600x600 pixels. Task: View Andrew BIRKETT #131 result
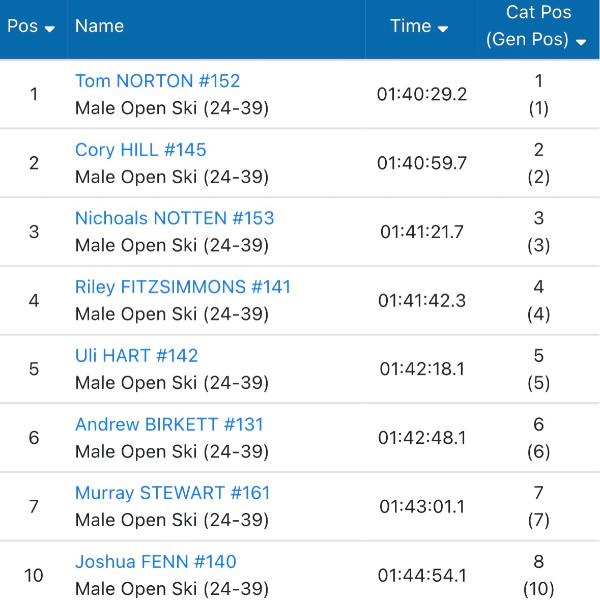(x=169, y=424)
